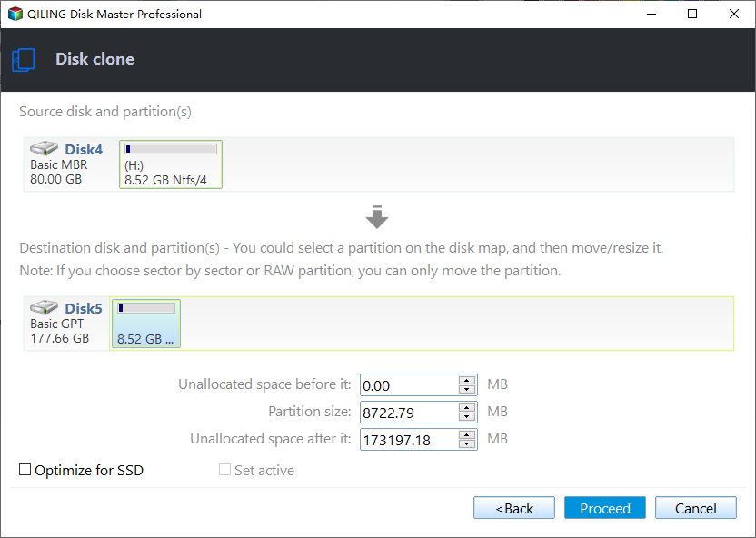Increase unallocated space after it value
This screenshot has height=538, width=756.
pyautogui.click(x=467, y=434)
